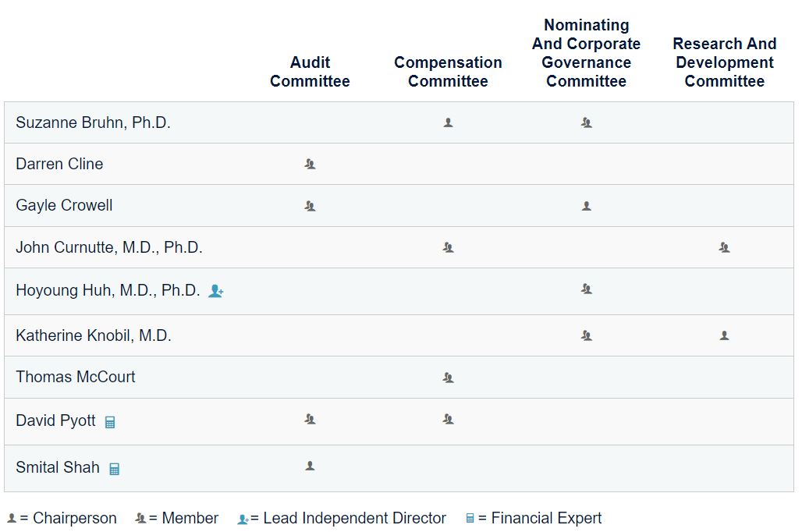Click the Financial Expert icon beside David Pyott
The width and height of the screenshot is (802, 532).
pyautogui.click(x=110, y=422)
